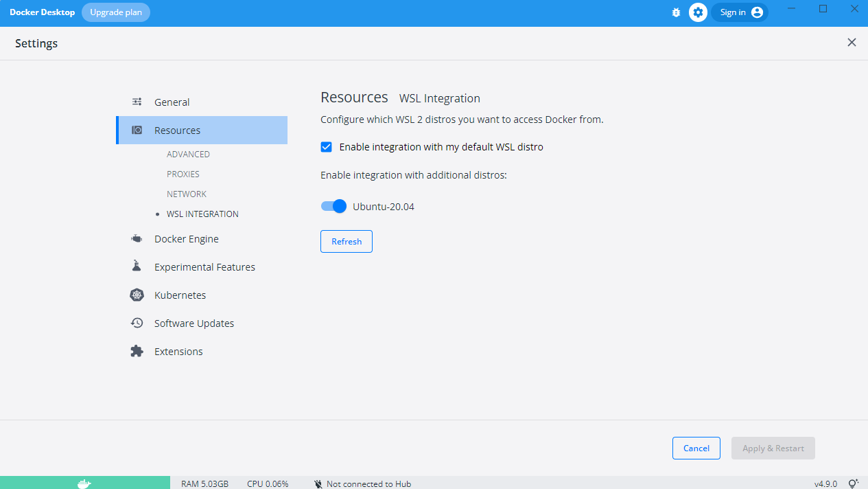Report a bug via the title bar icon
Image resolution: width=868 pixels, height=489 pixels.
pos(676,12)
